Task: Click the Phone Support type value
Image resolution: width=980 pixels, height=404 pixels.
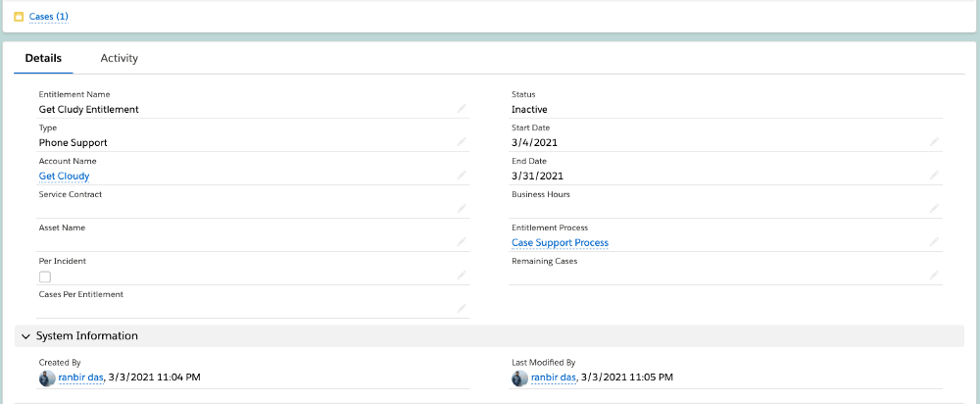Action: click(x=73, y=142)
